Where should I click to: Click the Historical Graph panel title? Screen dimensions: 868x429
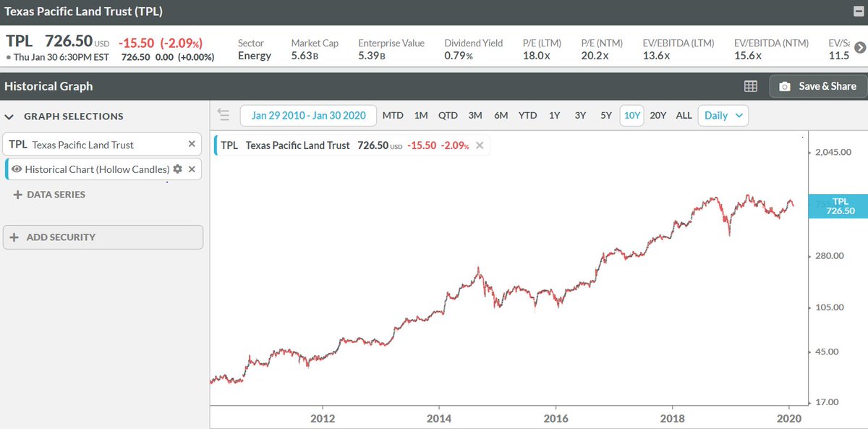[48, 86]
